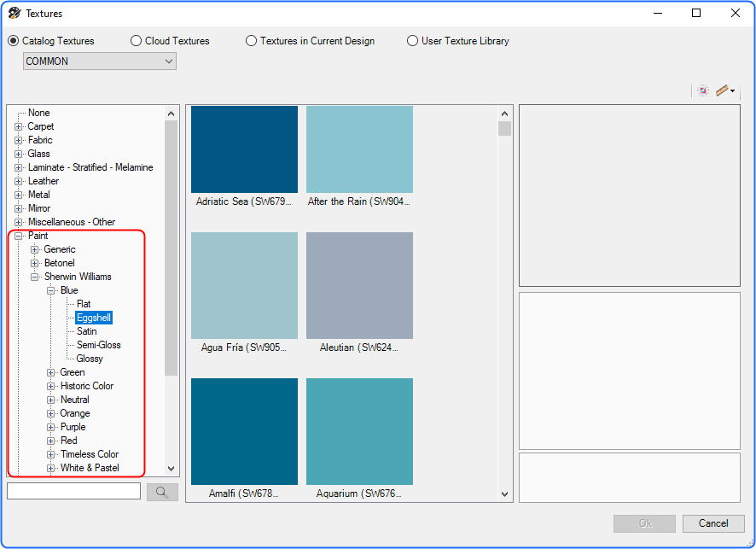Viewport: 756px width, 549px height.
Task: Expand the Red color node
Action: [x=50, y=441]
